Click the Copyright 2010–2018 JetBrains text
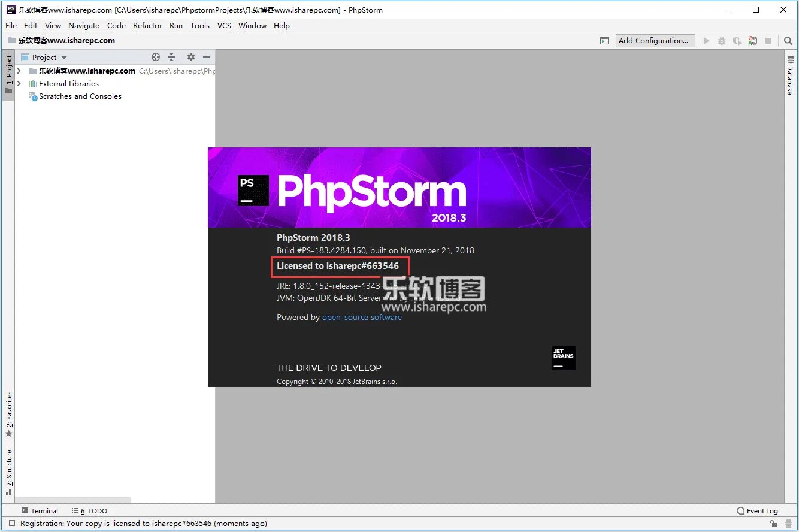The image size is (799, 532). click(337, 382)
